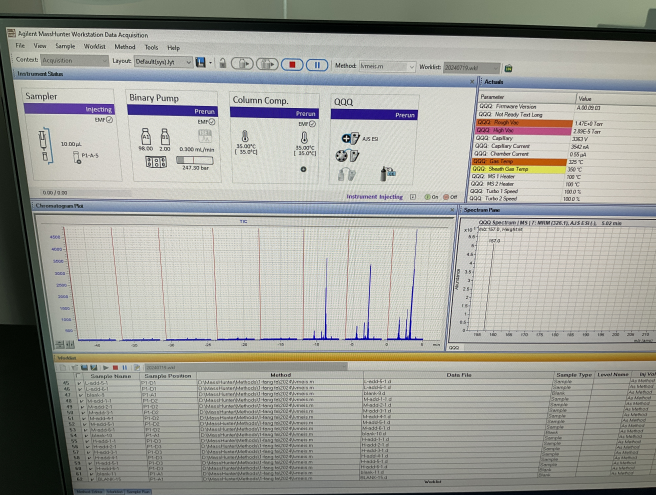656x495 pixels.
Task: Toggle checkbox for worklist row 46
Action: pyautogui.click(x=80, y=389)
